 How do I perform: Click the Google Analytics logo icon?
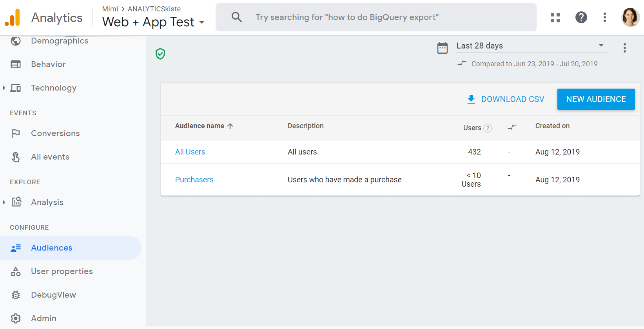point(13,18)
